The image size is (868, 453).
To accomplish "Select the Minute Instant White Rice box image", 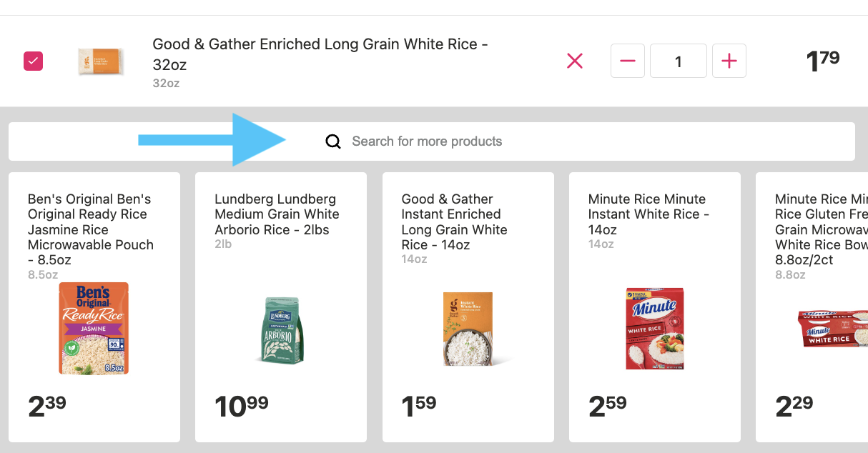I will (x=651, y=329).
